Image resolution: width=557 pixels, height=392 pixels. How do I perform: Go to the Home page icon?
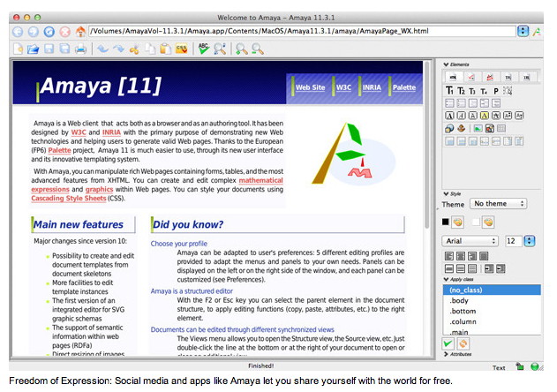[80, 32]
